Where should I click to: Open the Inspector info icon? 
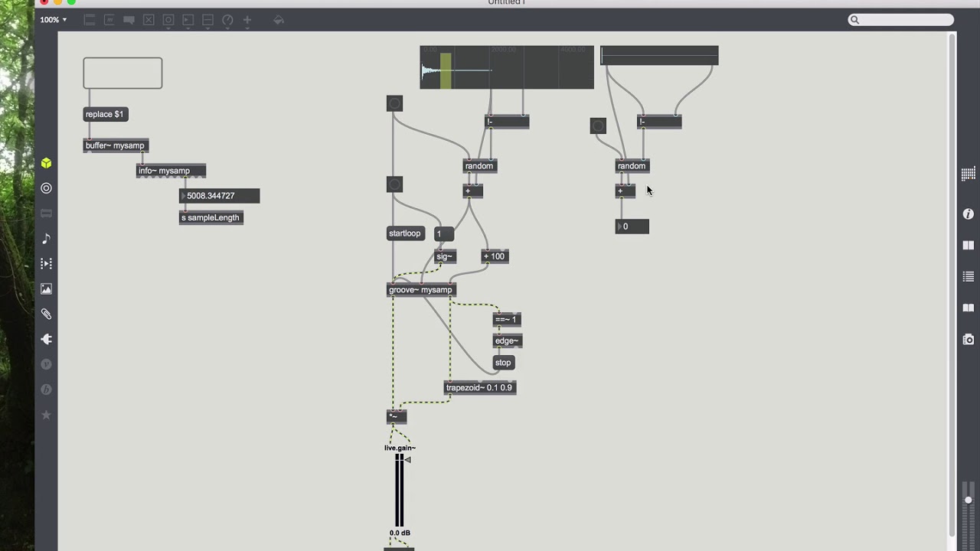[x=968, y=214]
